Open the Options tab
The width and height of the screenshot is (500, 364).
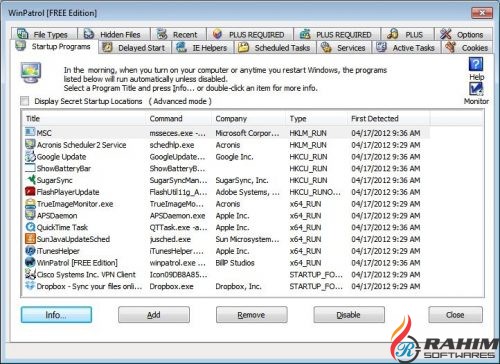tap(464, 34)
